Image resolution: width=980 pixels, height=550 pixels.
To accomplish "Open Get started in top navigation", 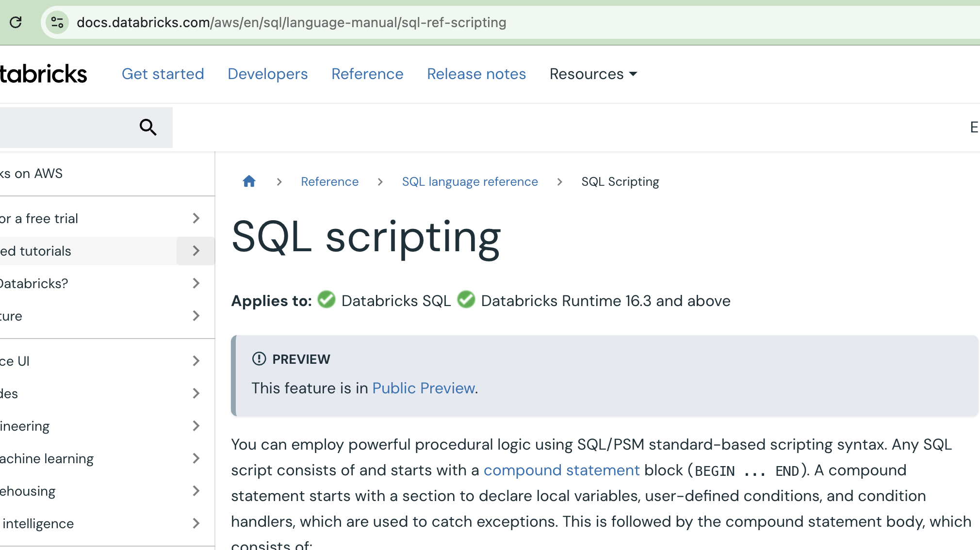I will (163, 74).
